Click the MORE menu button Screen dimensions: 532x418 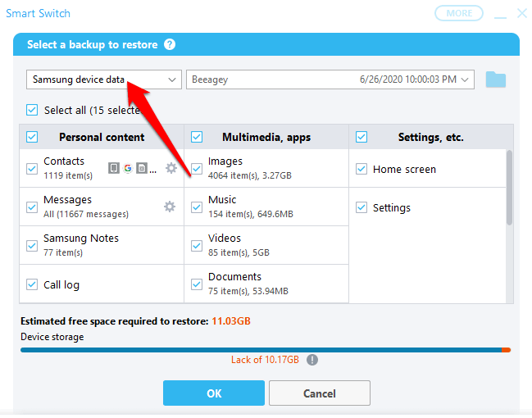(x=459, y=13)
